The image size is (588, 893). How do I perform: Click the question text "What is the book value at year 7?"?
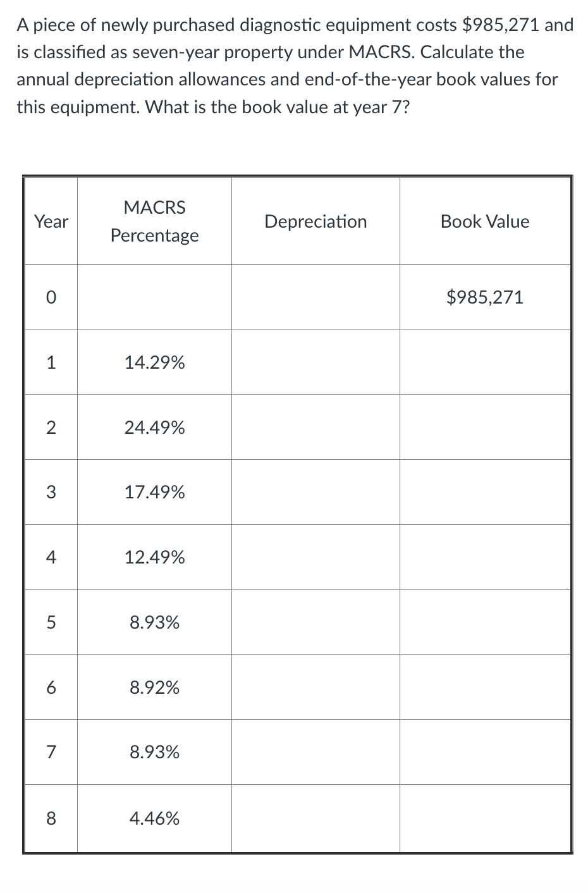277,107
